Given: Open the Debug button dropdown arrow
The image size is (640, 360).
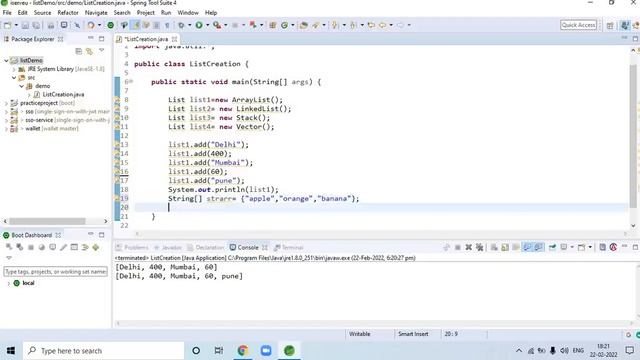Looking at the screenshot, I should click(x=189, y=25).
